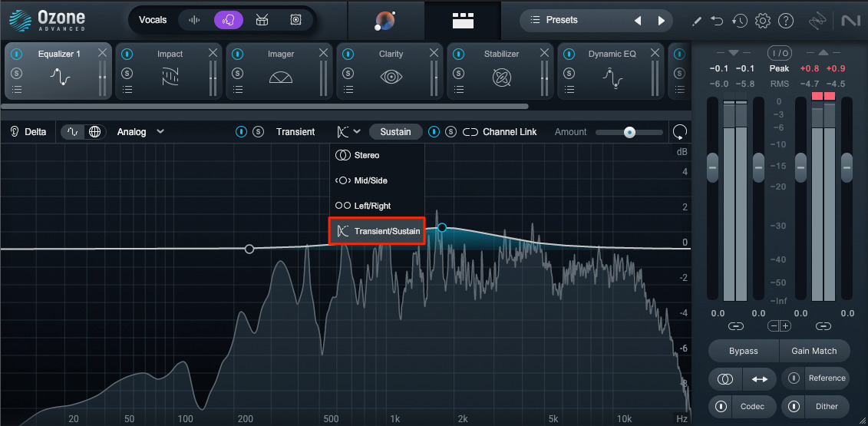Viewport: 868px width, 426px height.
Task: Select the globe view icon beside Delta
Action: click(x=94, y=132)
